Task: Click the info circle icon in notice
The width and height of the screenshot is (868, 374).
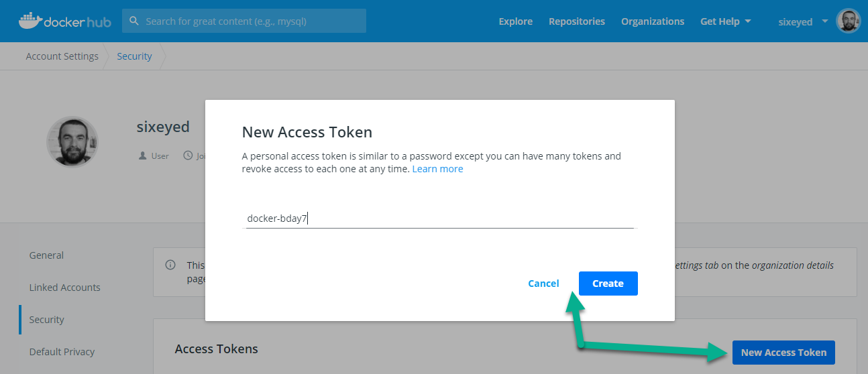Action: point(170,265)
